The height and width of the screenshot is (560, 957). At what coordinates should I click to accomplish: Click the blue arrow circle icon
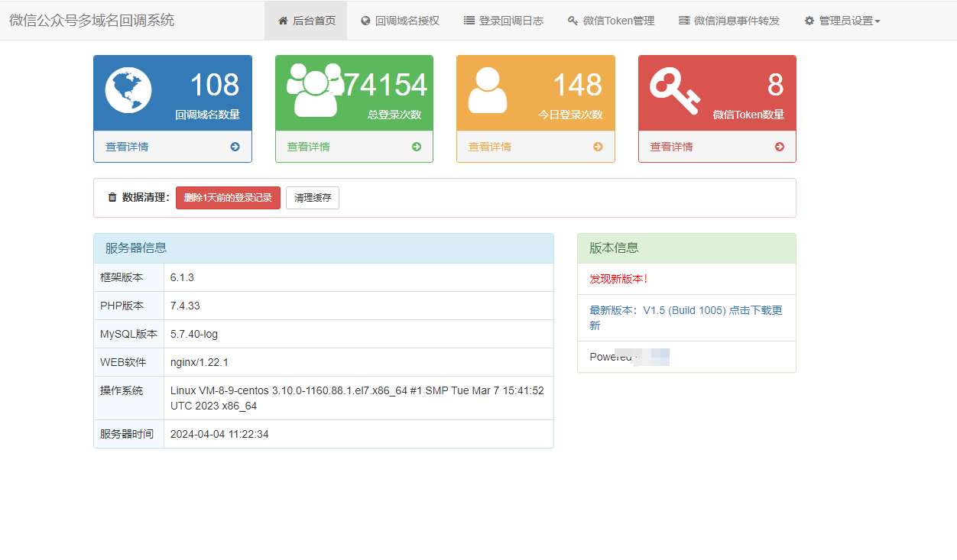pyautogui.click(x=235, y=147)
